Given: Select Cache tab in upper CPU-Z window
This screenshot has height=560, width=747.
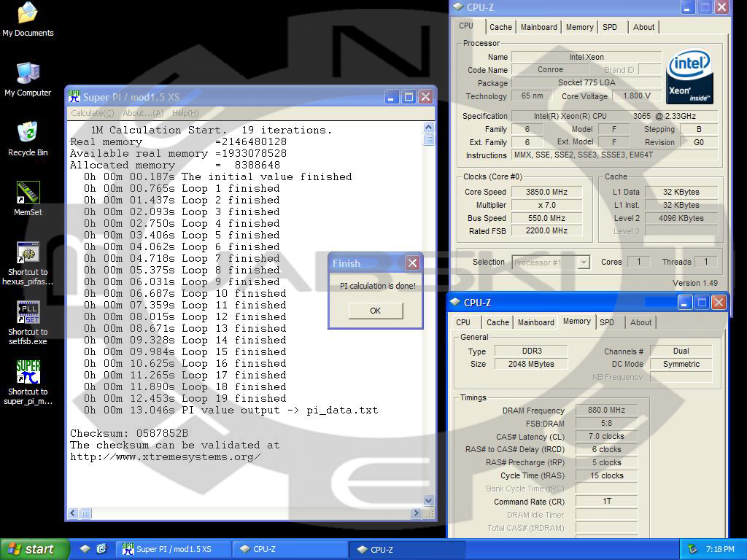Looking at the screenshot, I should coord(500,27).
